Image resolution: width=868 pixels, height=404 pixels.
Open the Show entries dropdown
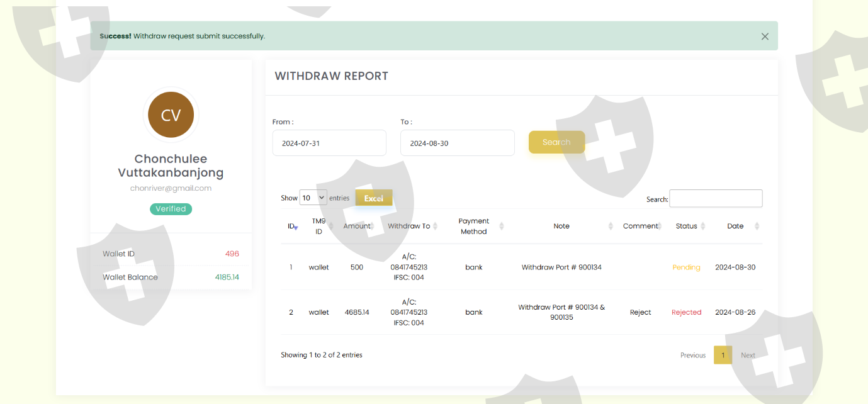coord(313,198)
